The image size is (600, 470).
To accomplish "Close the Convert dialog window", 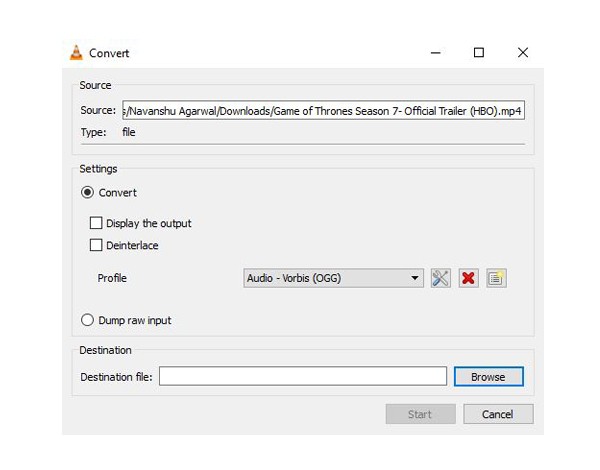I will 522,53.
